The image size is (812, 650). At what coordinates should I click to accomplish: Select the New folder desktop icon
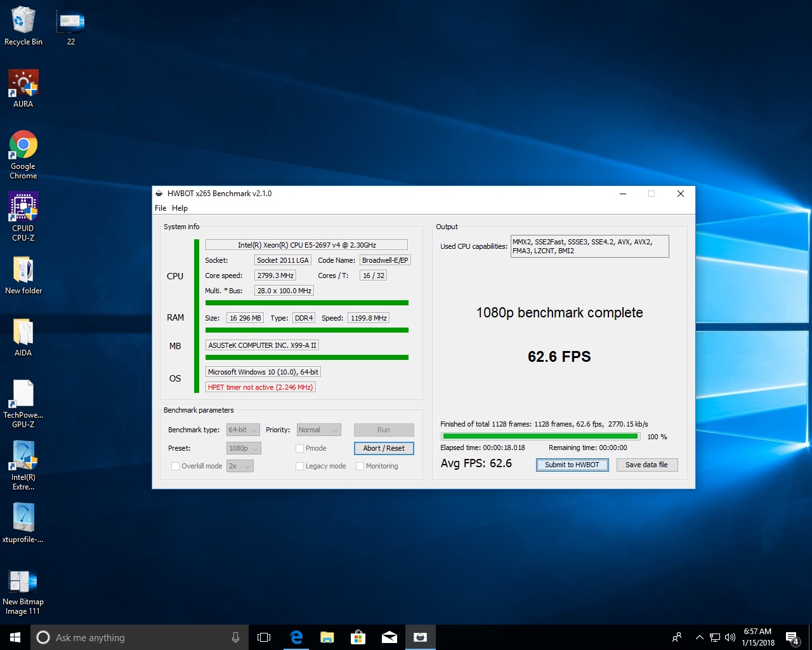23,275
